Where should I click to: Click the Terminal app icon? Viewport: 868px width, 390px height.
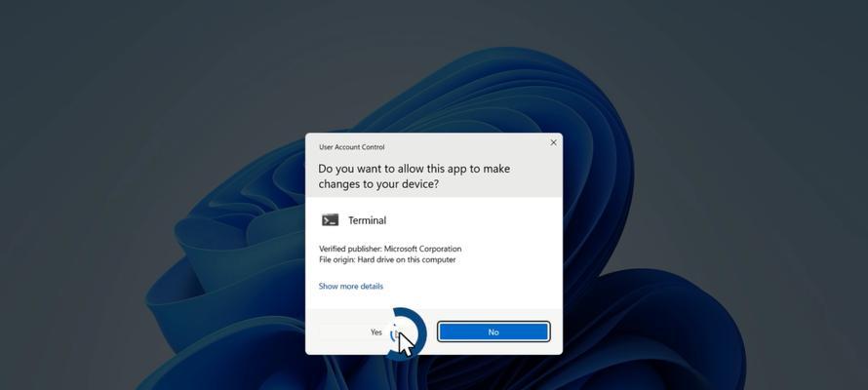[x=330, y=220]
